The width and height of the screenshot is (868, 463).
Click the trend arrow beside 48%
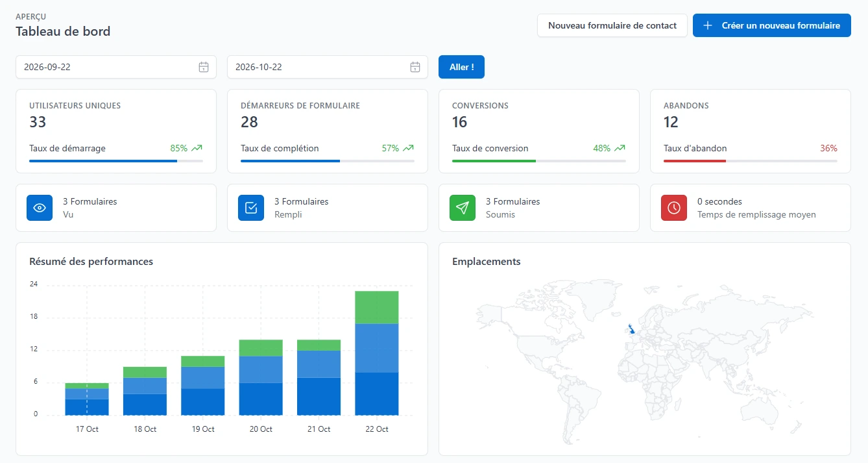tap(620, 148)
